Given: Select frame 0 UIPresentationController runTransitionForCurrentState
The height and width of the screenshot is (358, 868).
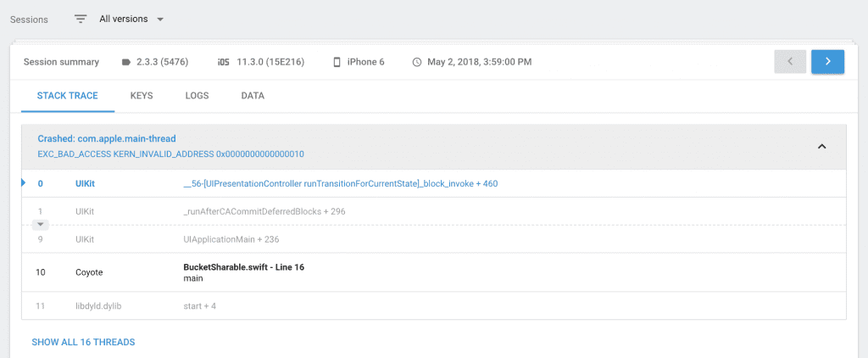Looking at the screenshot, I should (x=434, y=183).
